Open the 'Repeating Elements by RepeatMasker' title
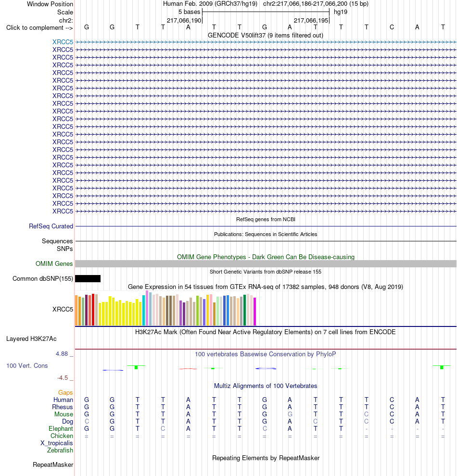 tap(266, 458)
